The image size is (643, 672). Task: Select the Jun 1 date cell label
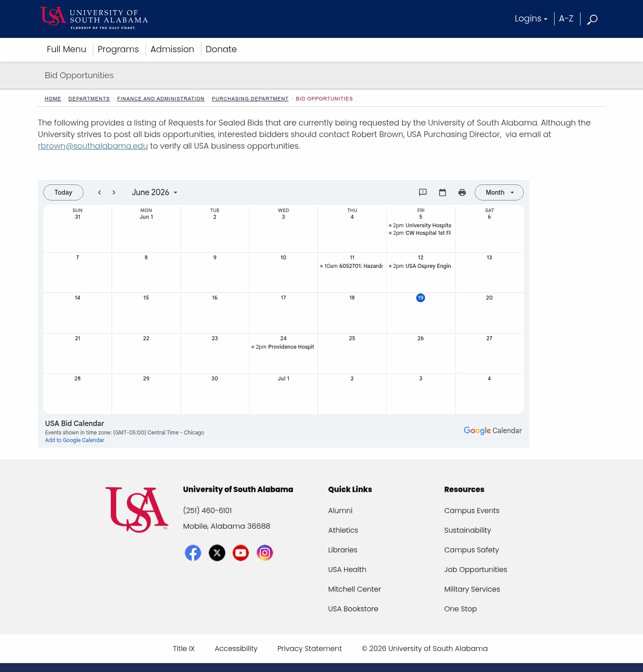tap(146, 217)
